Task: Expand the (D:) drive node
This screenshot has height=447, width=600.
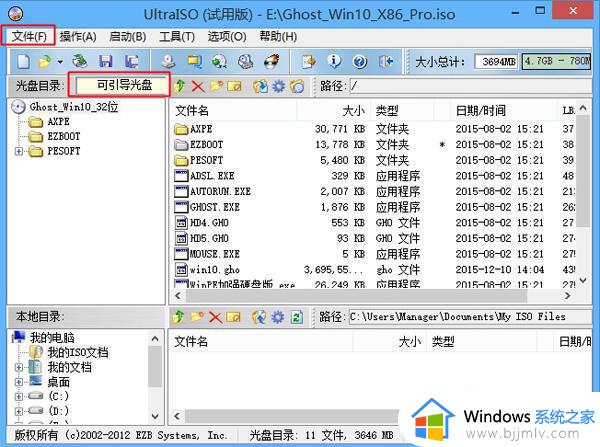Action: point(18,411)
